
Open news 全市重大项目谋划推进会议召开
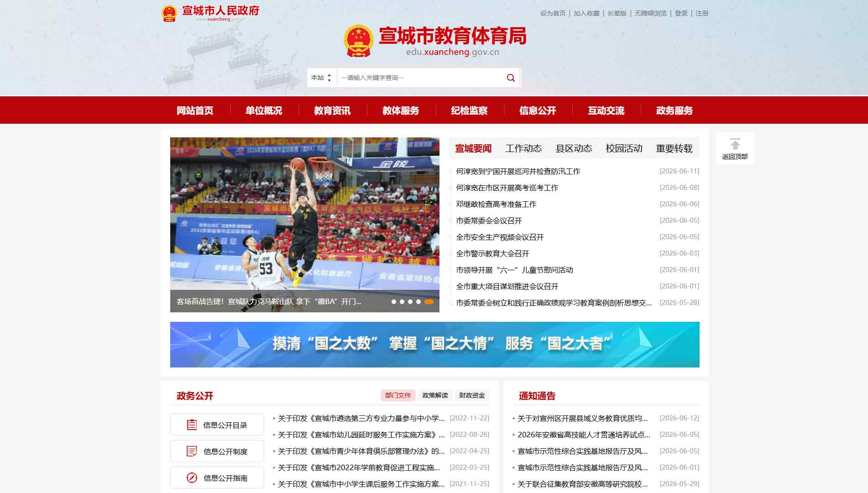point(507,286)
